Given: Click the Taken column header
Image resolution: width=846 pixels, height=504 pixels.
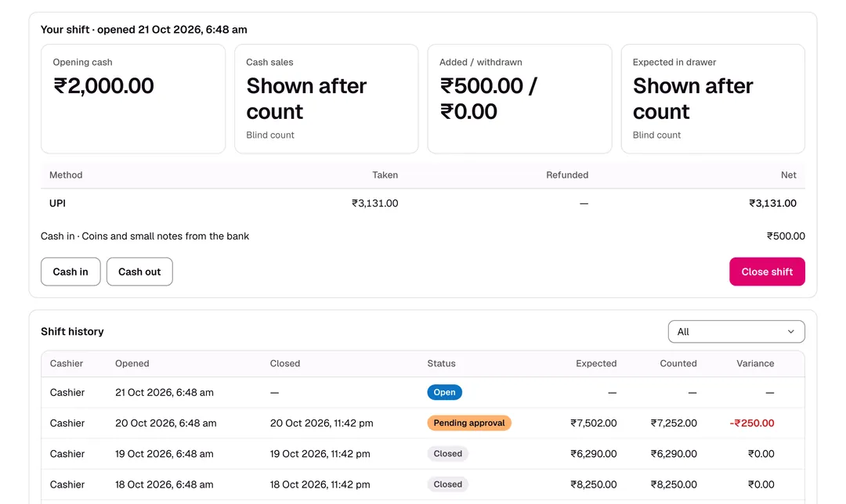Looking at the screenshot, I should 385,175.
